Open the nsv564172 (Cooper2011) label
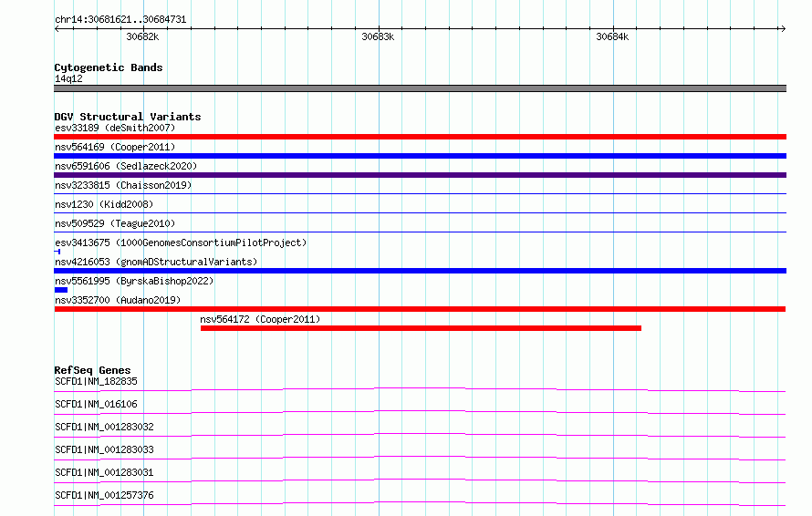This screenshot has width=812, height=516. point(260,319)
